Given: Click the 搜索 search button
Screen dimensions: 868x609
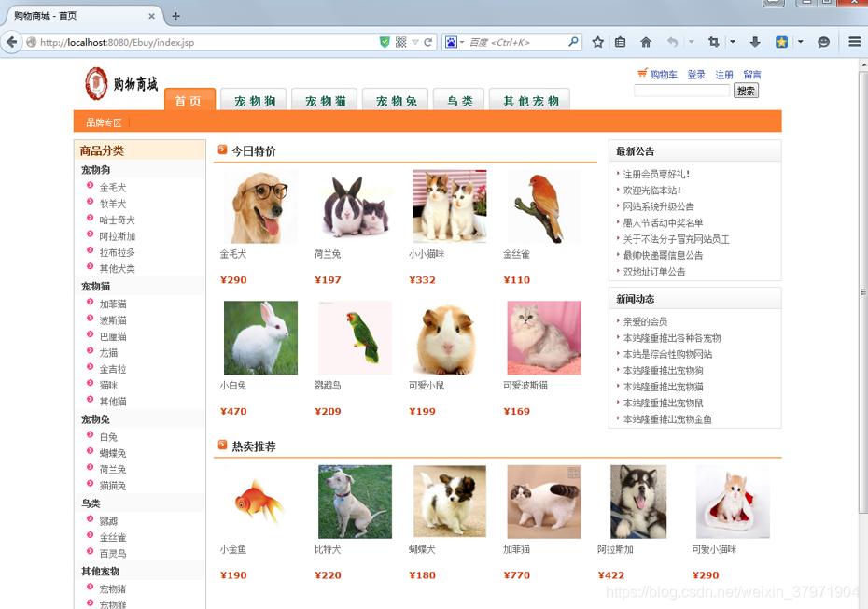Looking at the screenshot, I should (746, 91).
